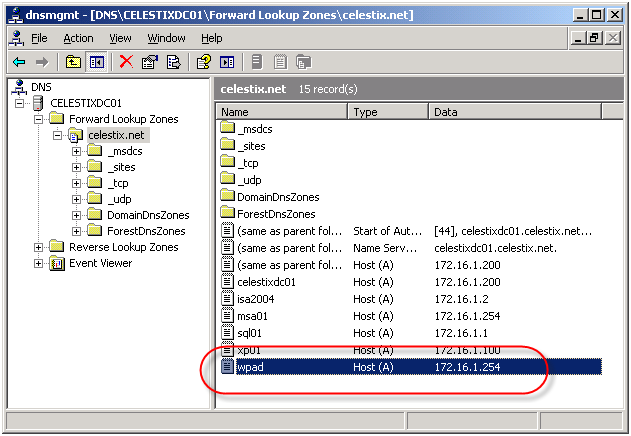The image size is (631, 436).
Task: Click the Forward arrow toolbar button
Action: (42, 62)
